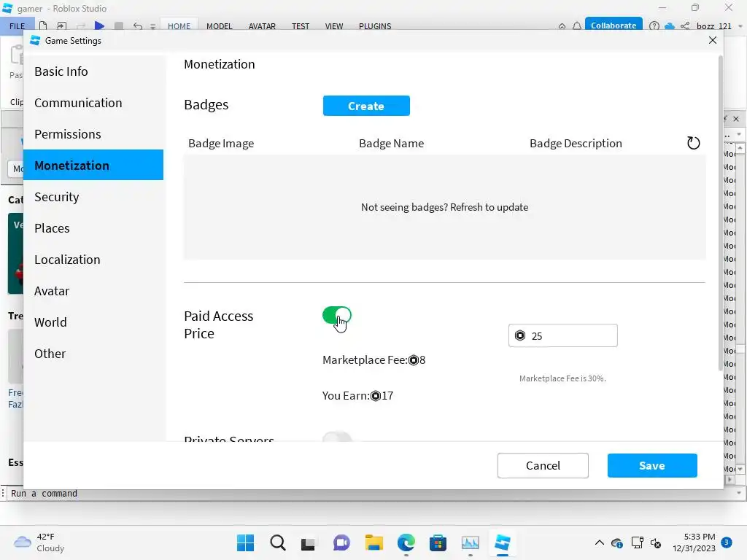Image resolution: width=747 pixels, height=560 pixels.
Task: Click the Badge Image column header
Action: (221, 144)
